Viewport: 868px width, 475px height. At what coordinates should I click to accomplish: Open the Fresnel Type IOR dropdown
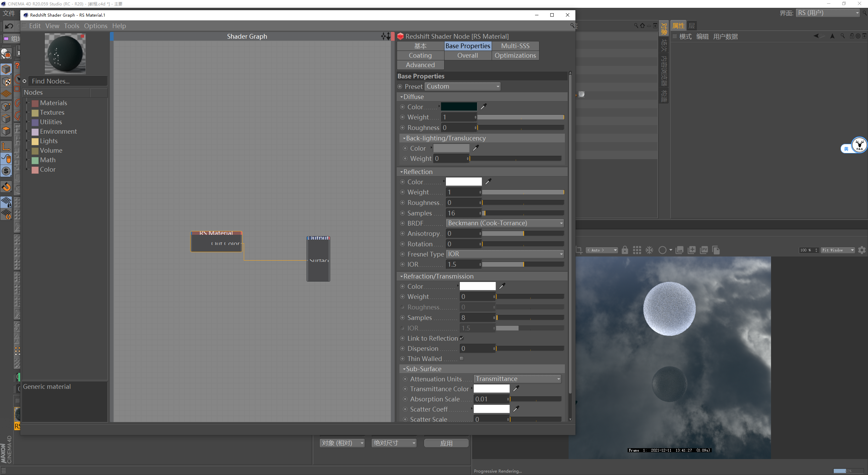tap(504, 254)
